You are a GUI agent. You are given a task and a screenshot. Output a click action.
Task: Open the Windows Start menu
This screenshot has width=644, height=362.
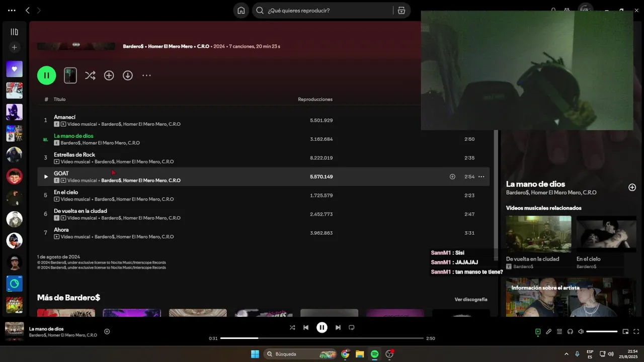coord(255,354)
